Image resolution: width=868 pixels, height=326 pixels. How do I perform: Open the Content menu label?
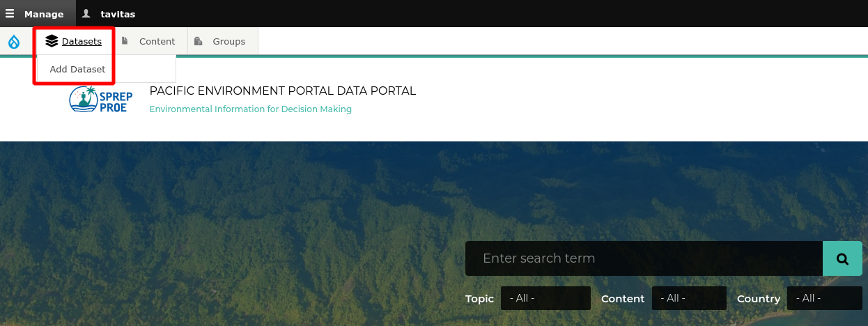point(157,42)
